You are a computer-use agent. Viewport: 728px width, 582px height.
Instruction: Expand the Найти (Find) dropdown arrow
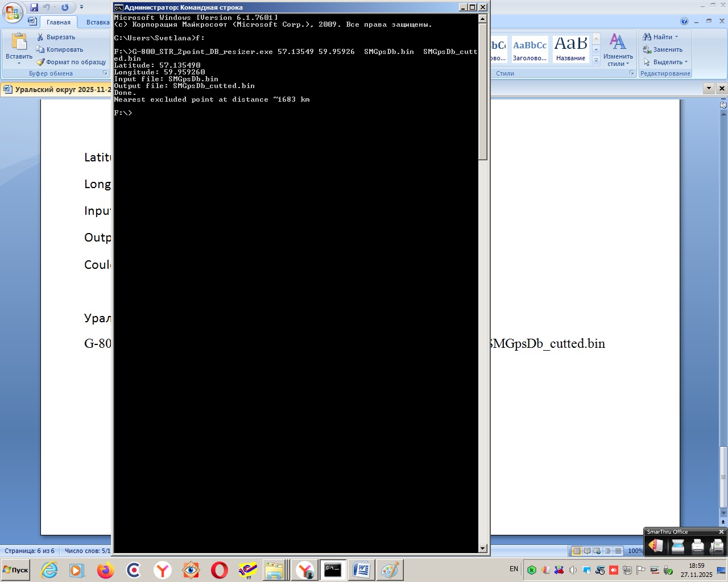tap(676, 37)
